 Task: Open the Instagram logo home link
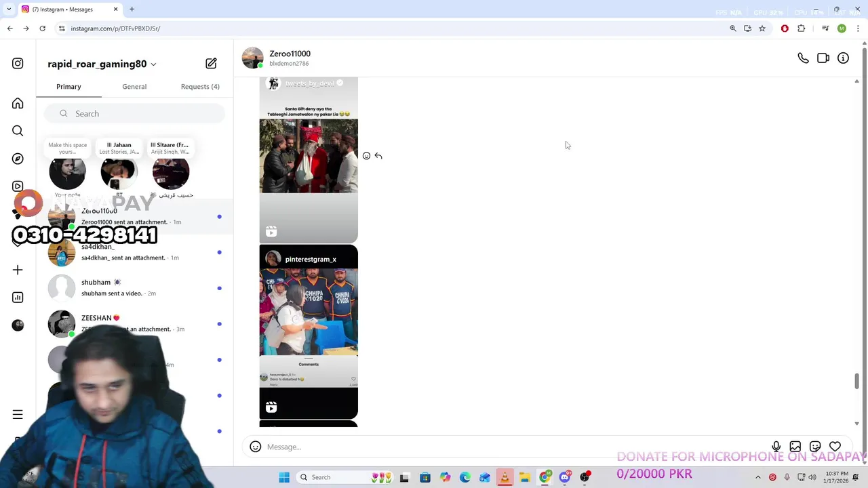pos(18,64)
